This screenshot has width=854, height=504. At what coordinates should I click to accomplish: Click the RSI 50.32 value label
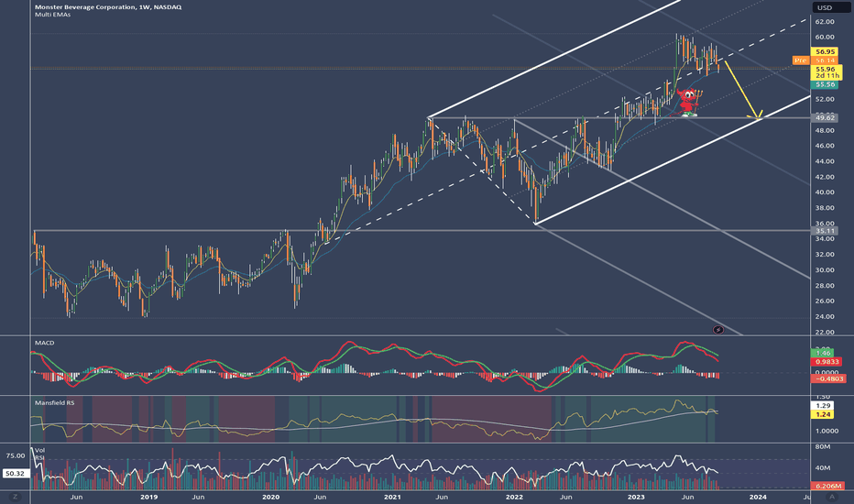[x=16, y=474]
